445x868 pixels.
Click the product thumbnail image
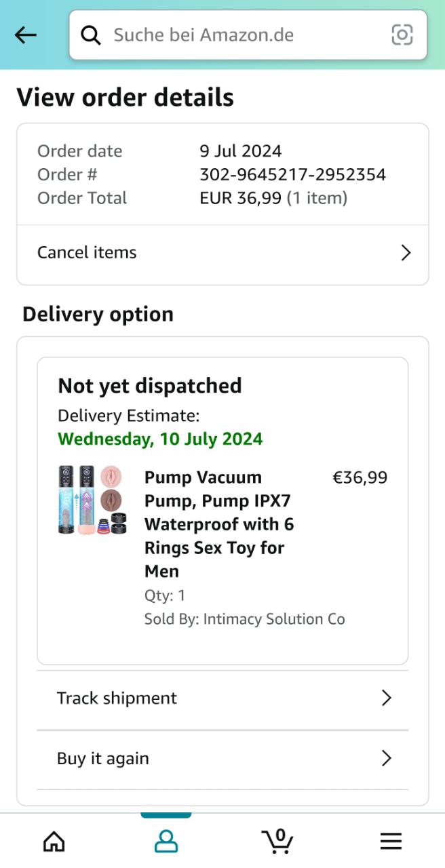(x=92, y=500)
